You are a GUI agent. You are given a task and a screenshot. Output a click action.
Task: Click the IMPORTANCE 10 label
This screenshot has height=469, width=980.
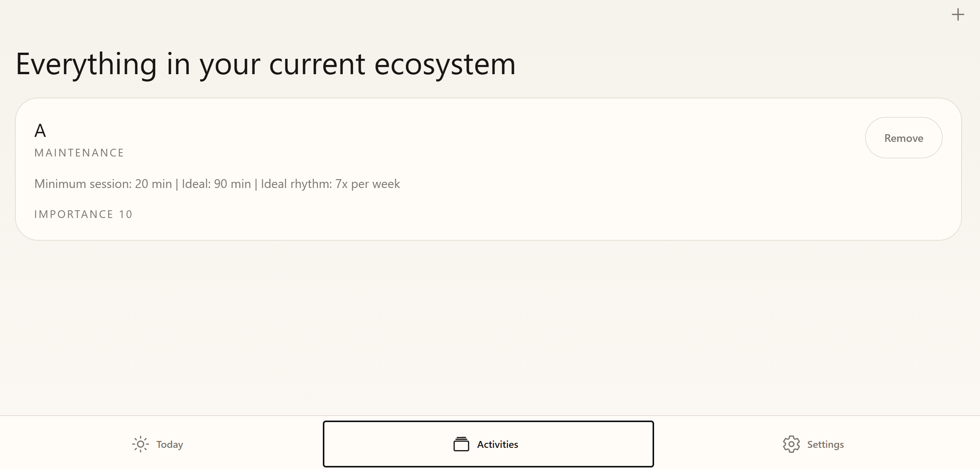(83, 214)
